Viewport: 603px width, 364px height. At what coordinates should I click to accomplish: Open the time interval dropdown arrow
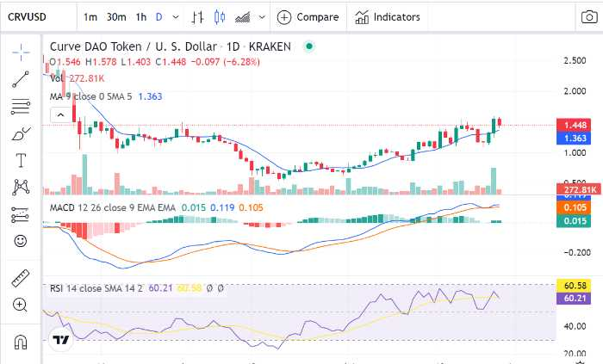(176, 17)
